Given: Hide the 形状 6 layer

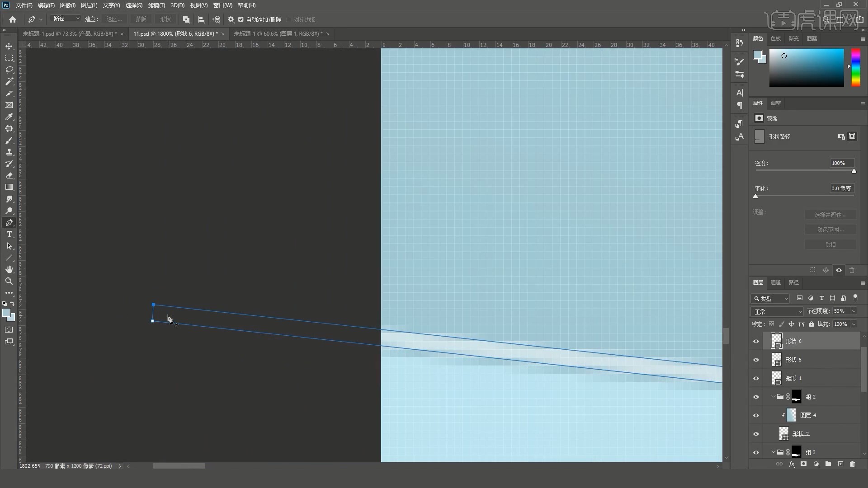Looking at the screenshot, I should [756, 342].
